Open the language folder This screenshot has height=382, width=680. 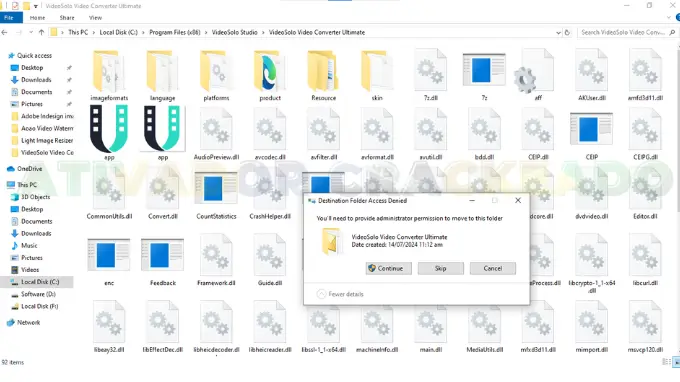coord(163,76)
